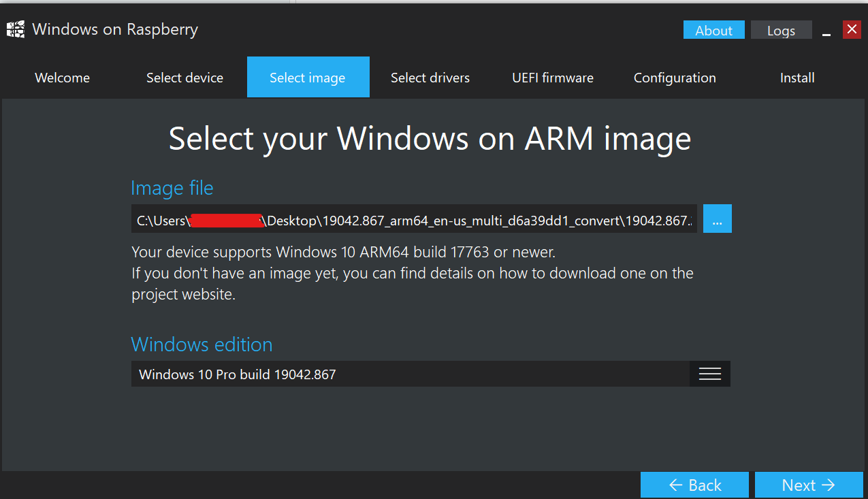The height and width of the screenshot is (499, 868).
Task: Close the Windows on Raspberry window
Action: click(852, 29)
